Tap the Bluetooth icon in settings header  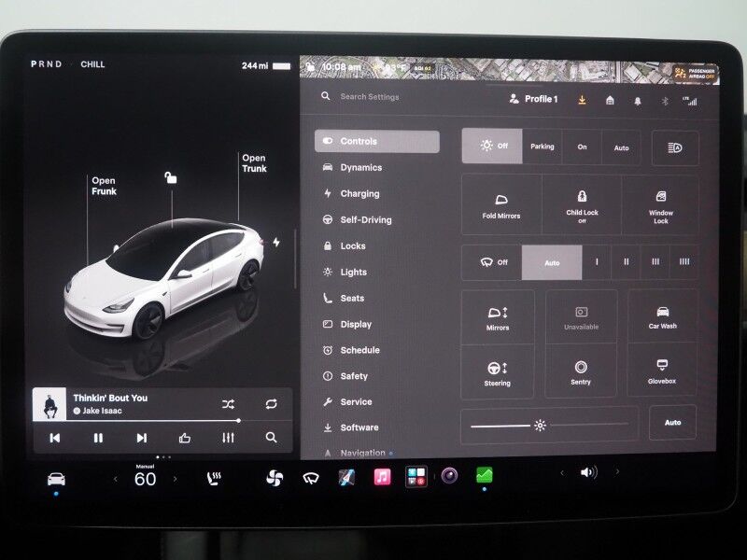665,101
